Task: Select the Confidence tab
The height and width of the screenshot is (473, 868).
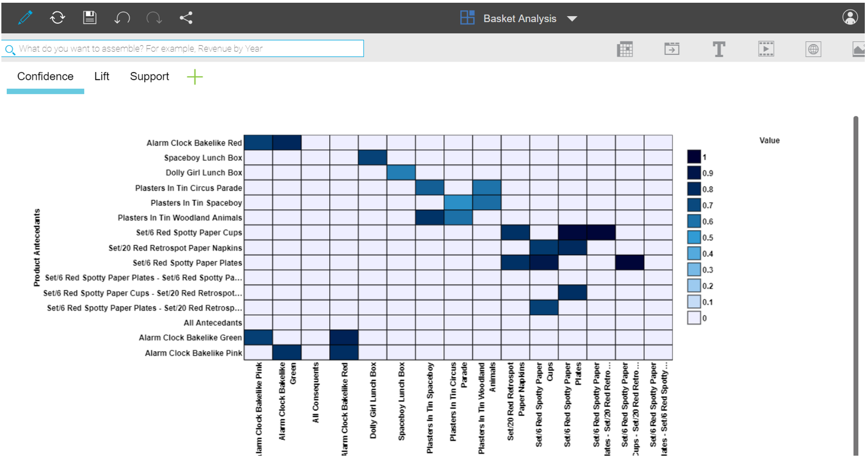Action: tap(45, 76)
